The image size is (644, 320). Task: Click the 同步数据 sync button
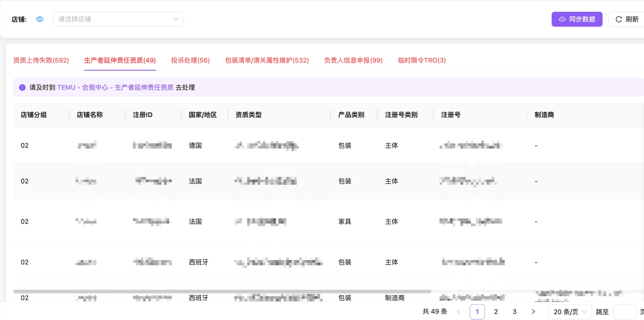[x=577, y=19]
